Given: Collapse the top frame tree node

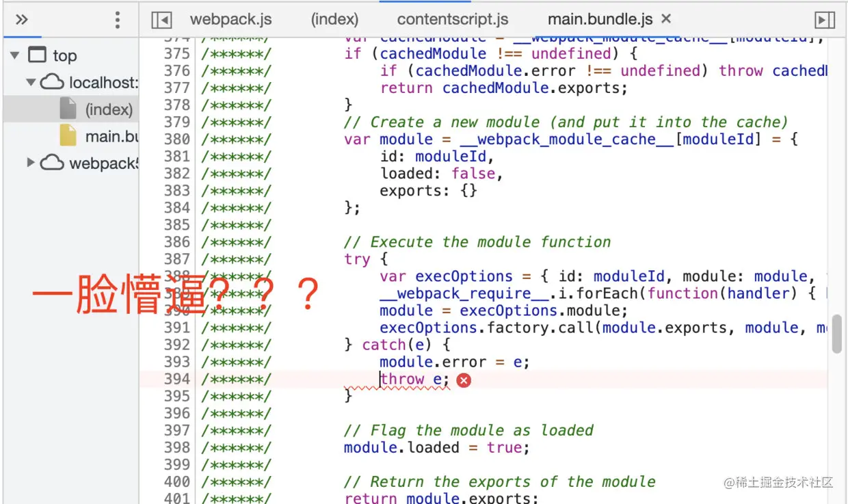Looking at the screenshot, I should point(15,55).
